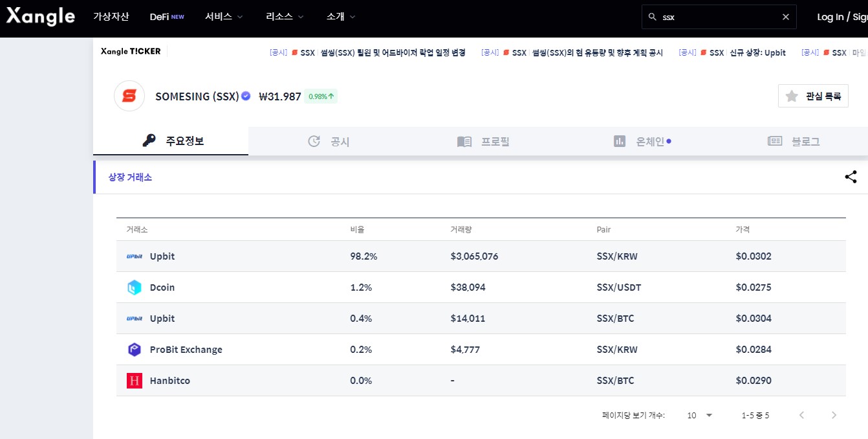Click the SSX/USDT pair cell
This screenshot has width=868, height=439.
(619, 287)
